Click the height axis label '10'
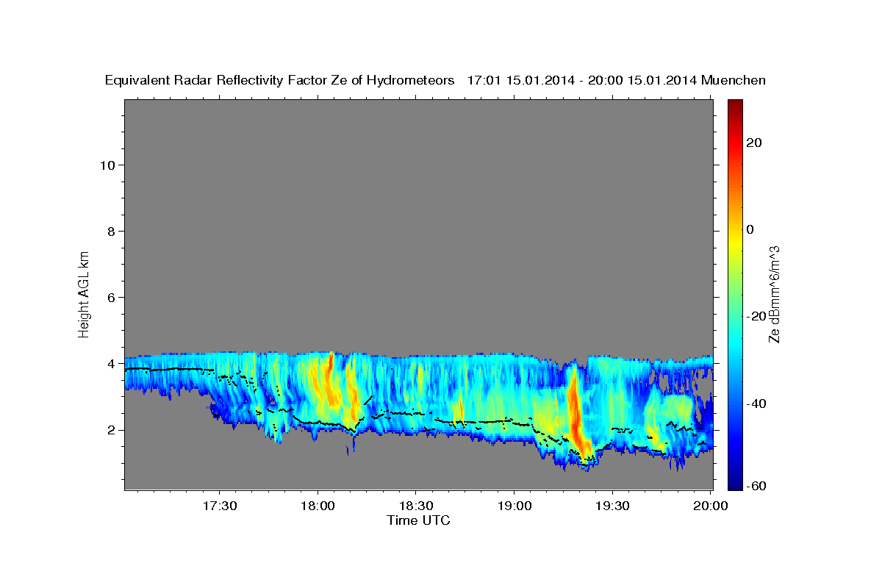The width and height of the screenshot is (882, 588). click(107, 165)
